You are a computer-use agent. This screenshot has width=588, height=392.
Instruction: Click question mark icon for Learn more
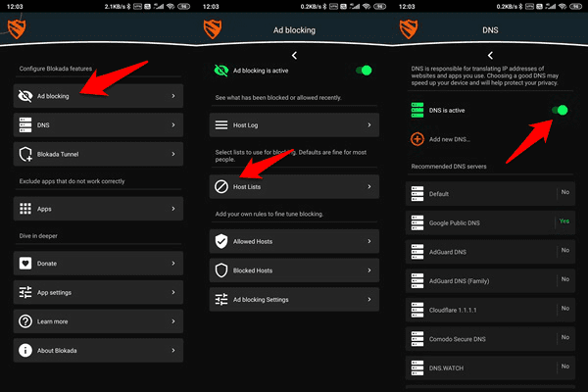pyautogui.click(x=25, y=321)
